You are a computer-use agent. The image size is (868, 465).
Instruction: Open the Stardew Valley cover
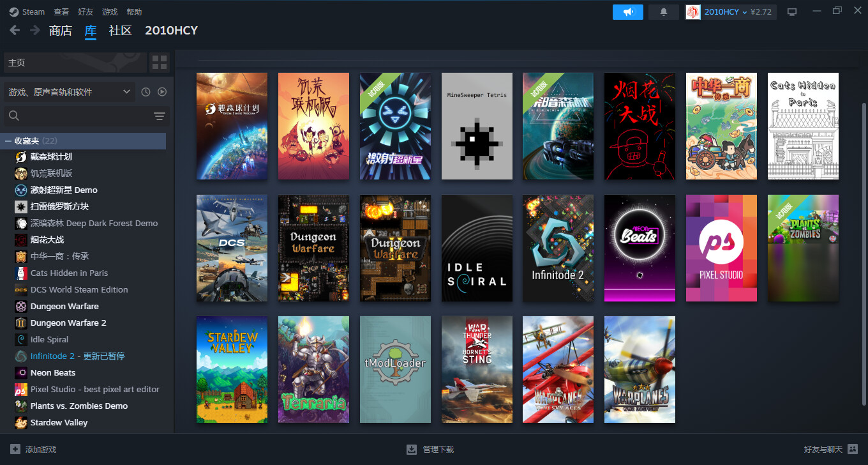[232, 369]
